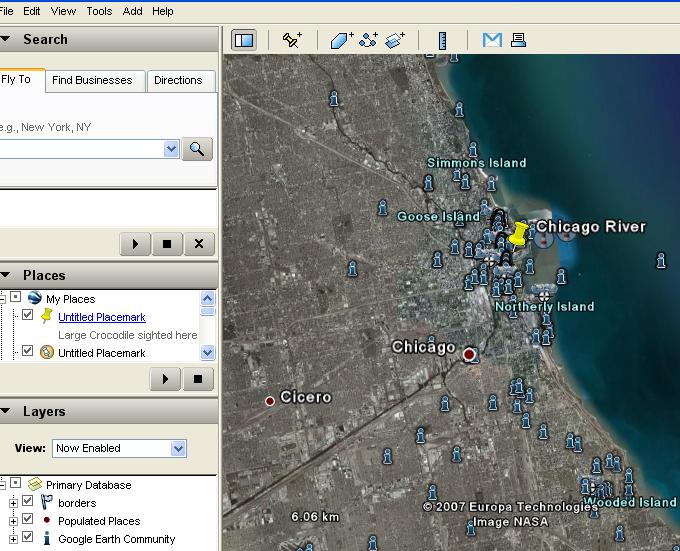Clear search results with X button
680x551 pixels.
pyautogui.click(x=199, y=244)
